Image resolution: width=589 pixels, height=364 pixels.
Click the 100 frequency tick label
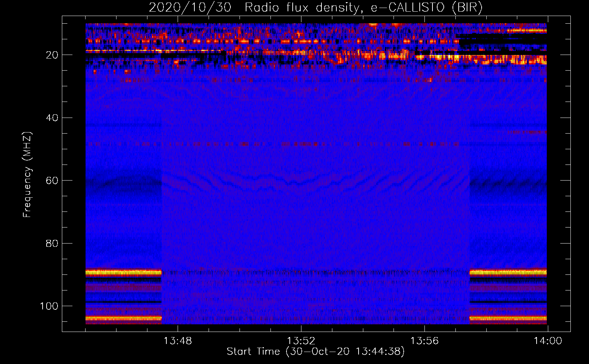click(x=49, y=306)
